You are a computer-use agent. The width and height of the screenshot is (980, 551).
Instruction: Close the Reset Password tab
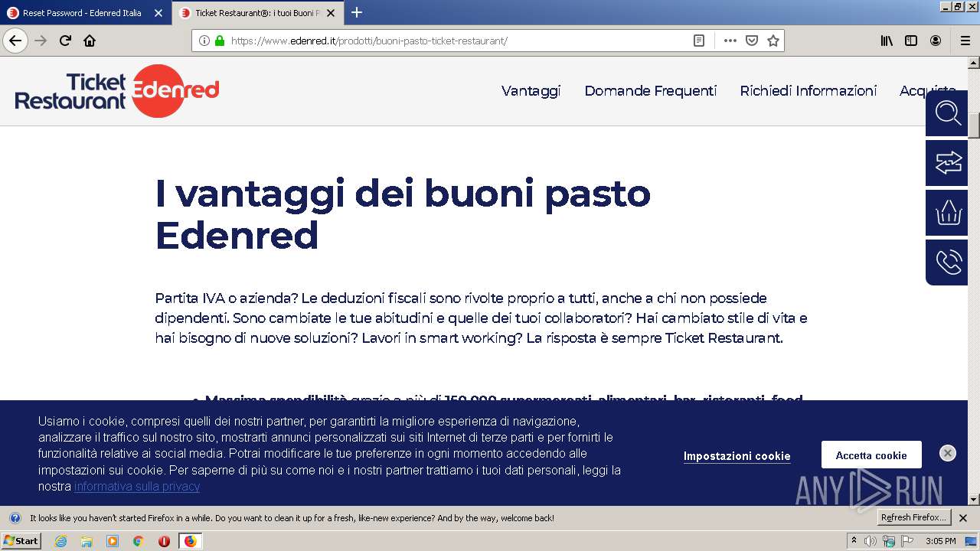pyautogui.click(x=158, y=13)
